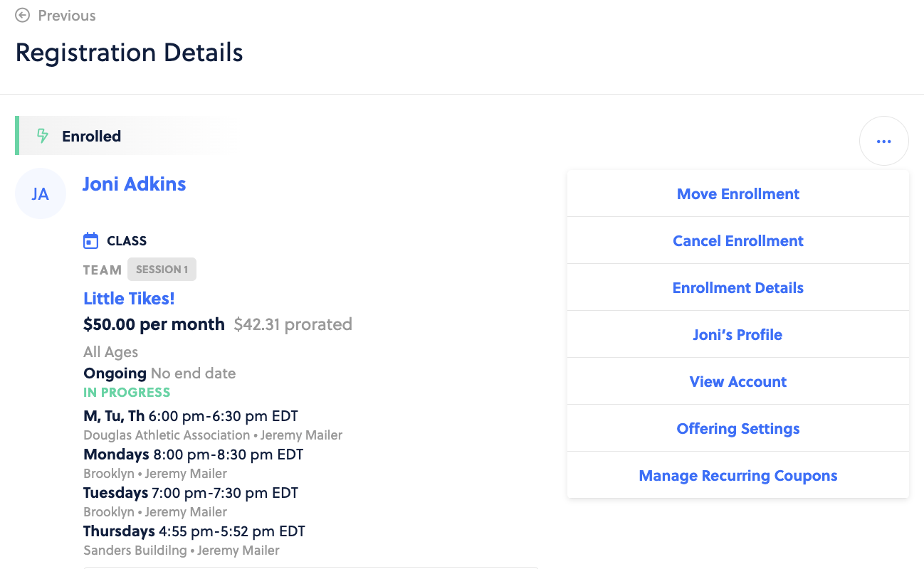Click the IN PROGRESS status label
This screenshot has width=924, height=569.
(x=127, y=392)
